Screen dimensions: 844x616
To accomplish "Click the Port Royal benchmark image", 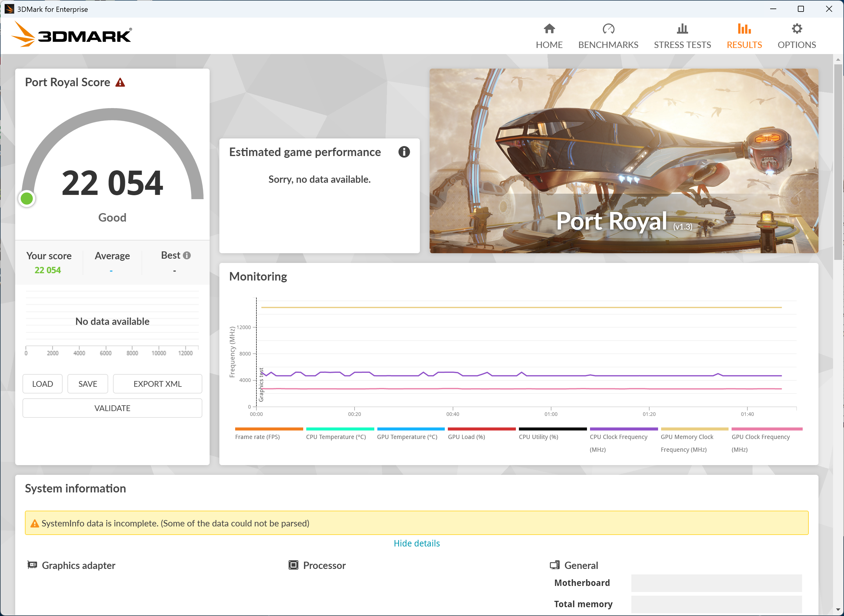I will 624,161.
